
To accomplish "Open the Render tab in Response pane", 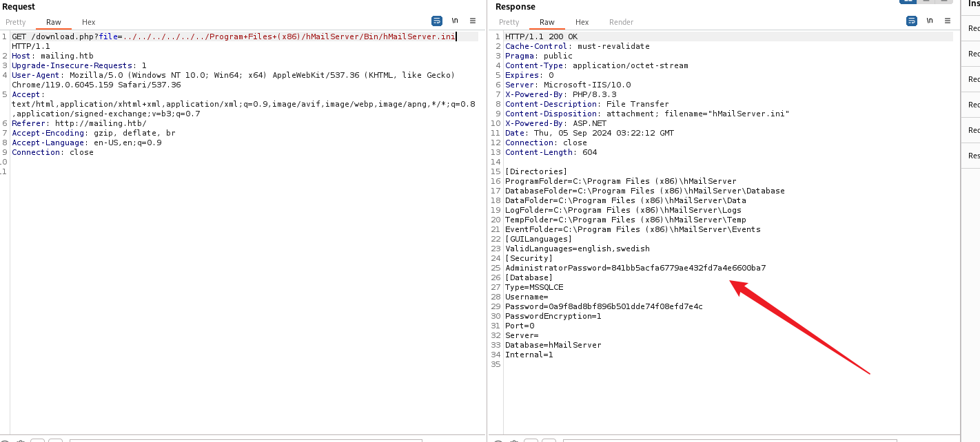I will [x=621, y=22].
